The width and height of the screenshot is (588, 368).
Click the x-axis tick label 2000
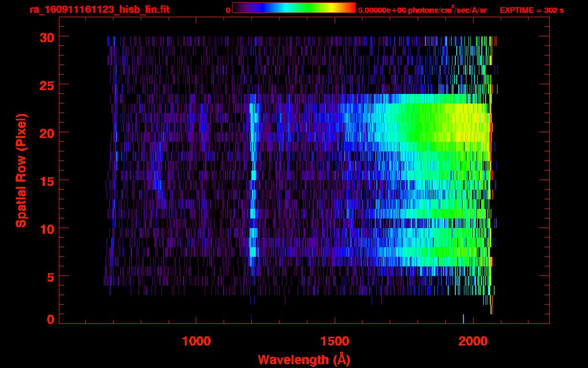[x=474, y=341]
